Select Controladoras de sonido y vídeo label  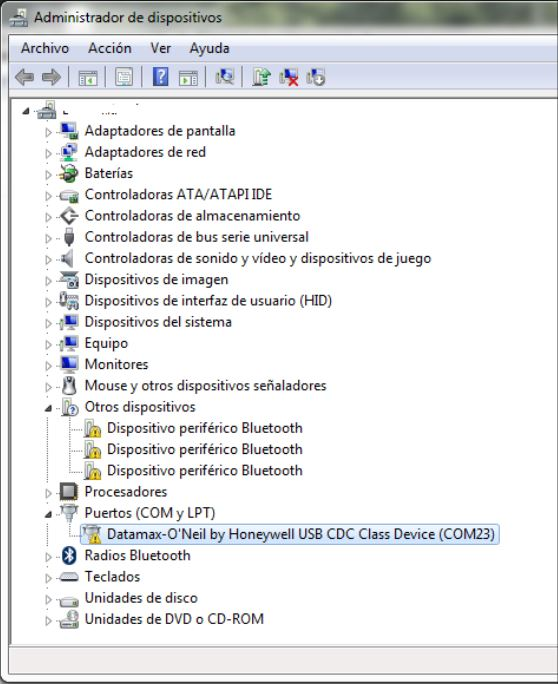tap(258, 258)
